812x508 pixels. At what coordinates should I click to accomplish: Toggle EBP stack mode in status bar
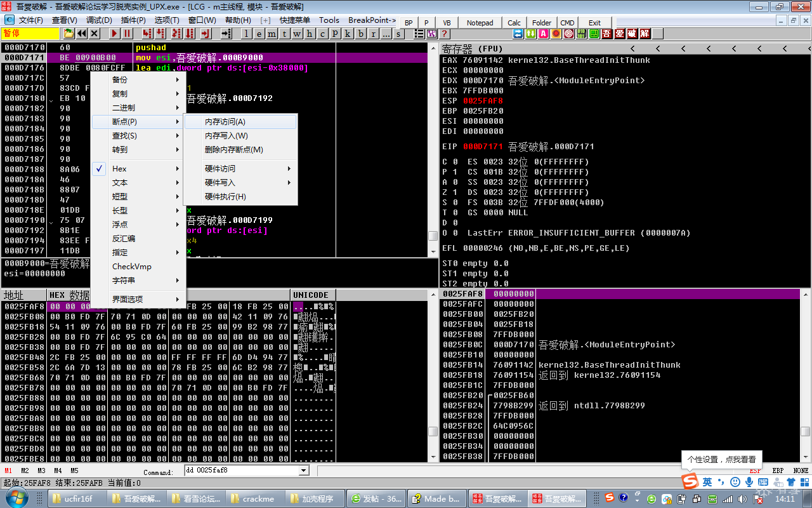(x=778, y=471)
